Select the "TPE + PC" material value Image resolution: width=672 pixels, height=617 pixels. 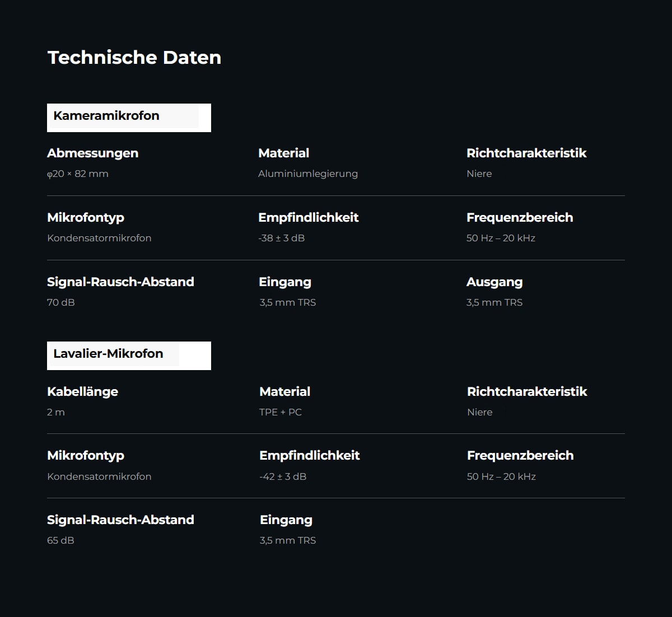281,412
